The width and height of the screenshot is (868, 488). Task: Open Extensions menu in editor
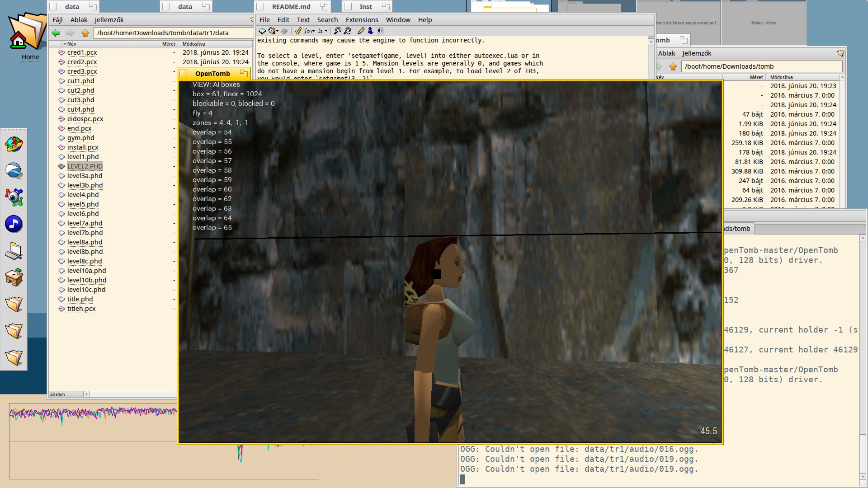pyautogui.click(x=362, y=20)
